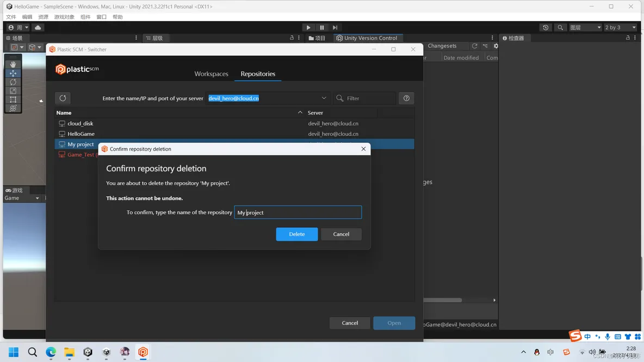Switch to the Repositories tab
The image size is (644, 362).
coord(258,74)
